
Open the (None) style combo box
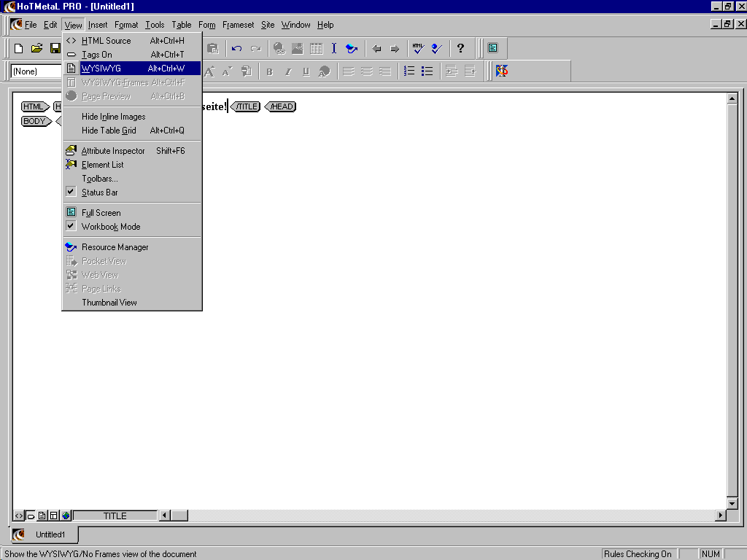36,71
